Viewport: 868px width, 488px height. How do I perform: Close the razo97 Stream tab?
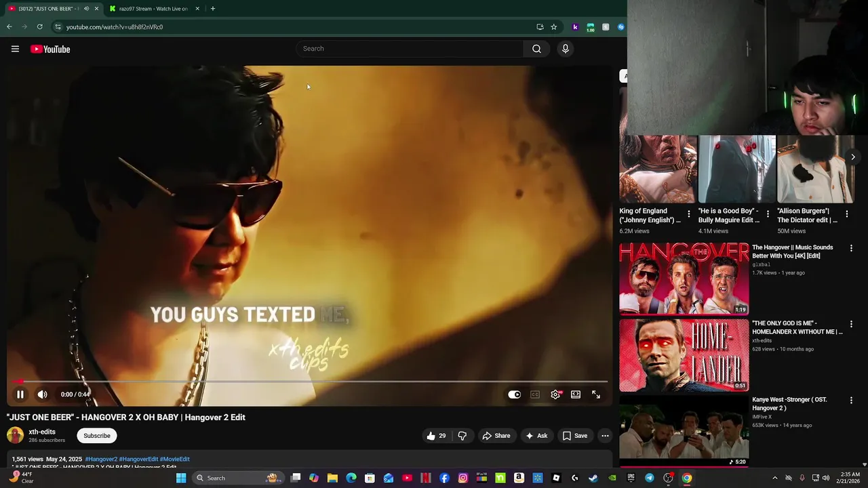tap(197, 9)
